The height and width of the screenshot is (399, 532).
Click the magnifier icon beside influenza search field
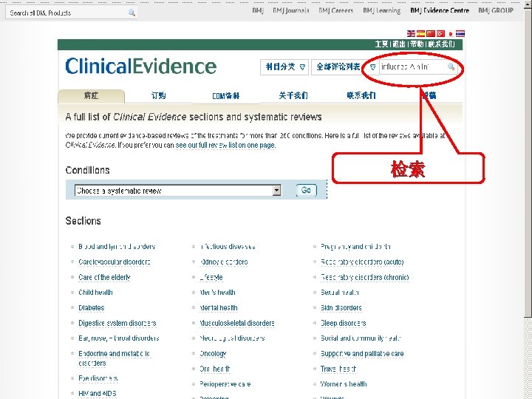pyautogui.click(x=451, y=66)
